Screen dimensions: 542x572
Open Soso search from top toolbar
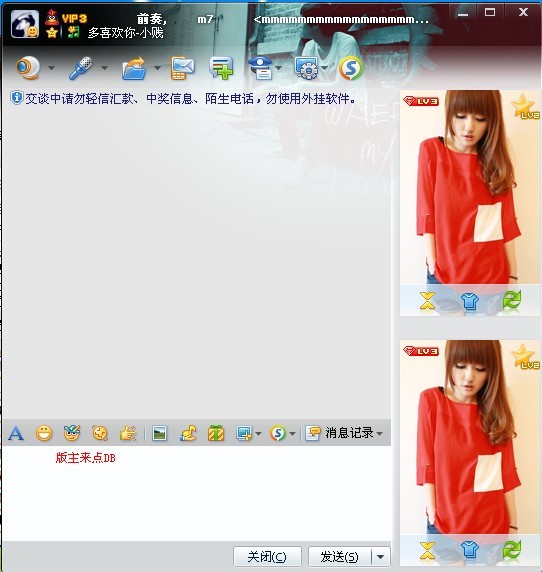click(350, 68)
